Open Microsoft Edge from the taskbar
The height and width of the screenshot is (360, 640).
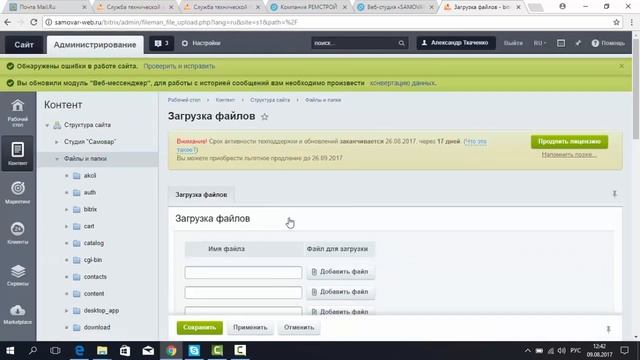[79, 350]
